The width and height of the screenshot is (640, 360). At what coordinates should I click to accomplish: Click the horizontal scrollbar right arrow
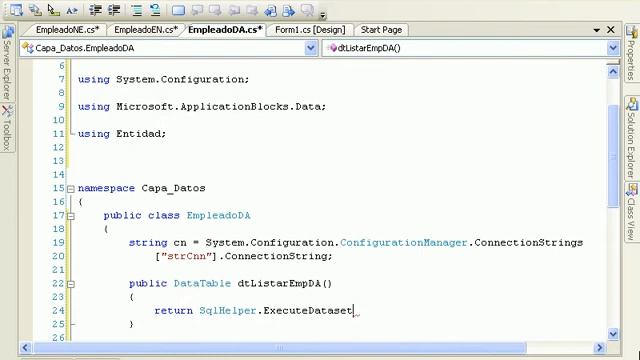(600, 348)
